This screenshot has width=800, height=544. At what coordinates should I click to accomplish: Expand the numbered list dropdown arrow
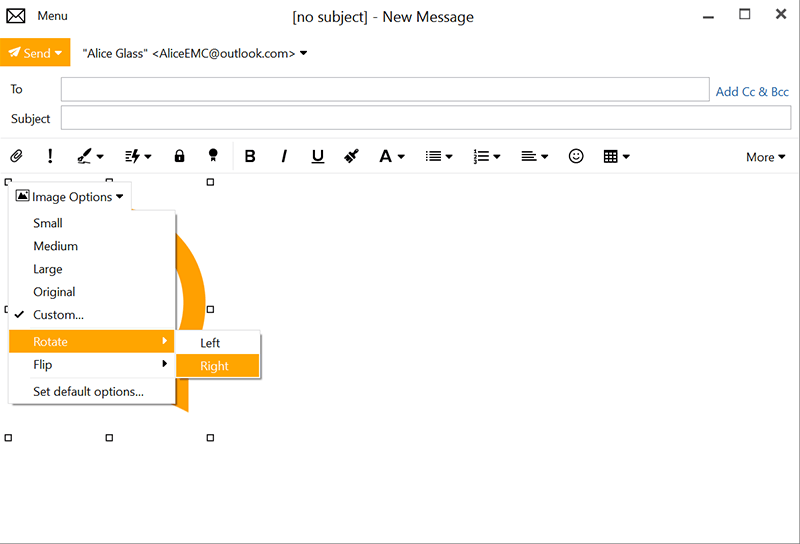497,157
